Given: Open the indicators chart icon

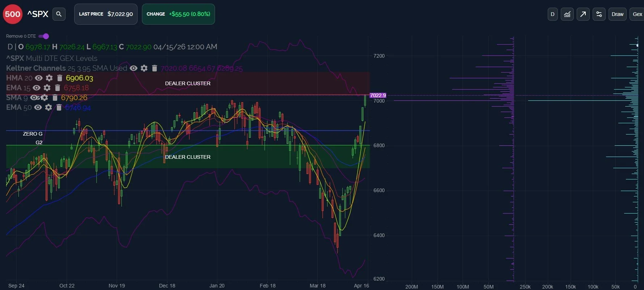Looking at the screenshot, I should tap(567, 14).
